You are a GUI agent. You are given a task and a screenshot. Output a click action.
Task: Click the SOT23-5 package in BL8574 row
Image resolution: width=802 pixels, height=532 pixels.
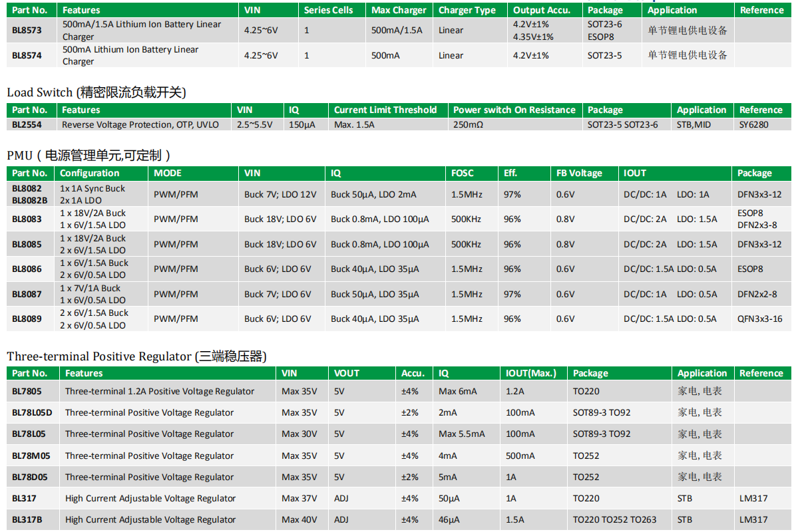coord(605,56)
